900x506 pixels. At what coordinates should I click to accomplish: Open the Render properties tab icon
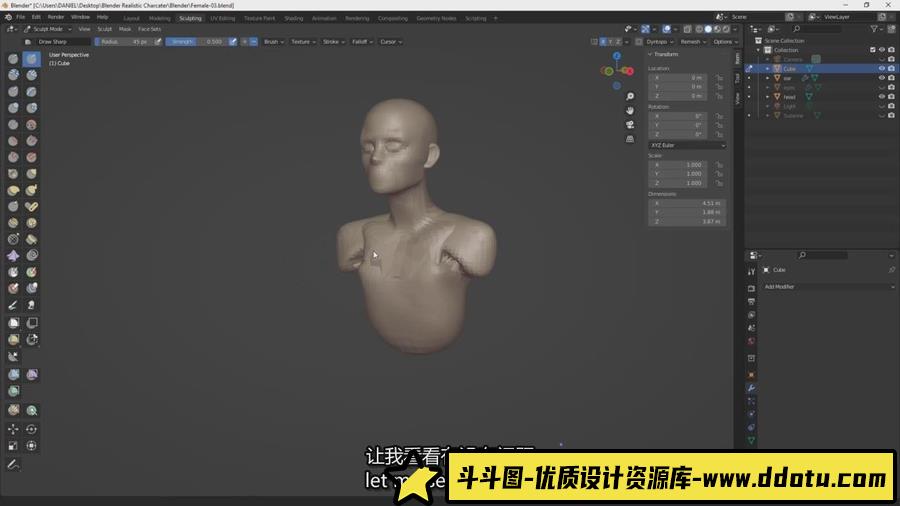click(x=751, y=289)
